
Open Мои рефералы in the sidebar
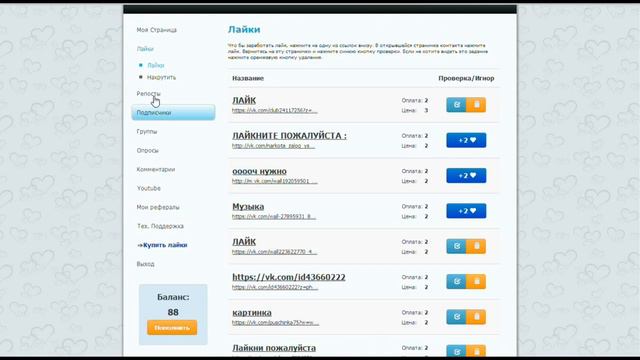pyautogui.click(x=158, y=207)
